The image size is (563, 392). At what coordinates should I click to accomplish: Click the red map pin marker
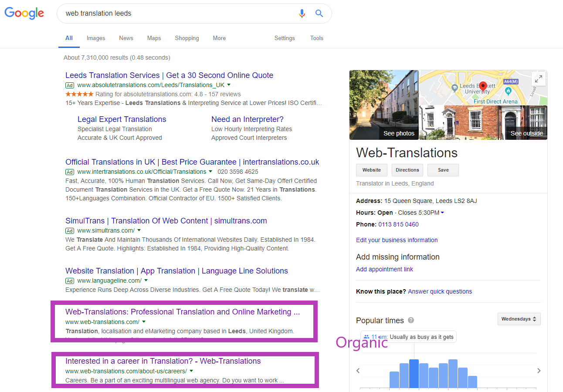pos(483,86)
